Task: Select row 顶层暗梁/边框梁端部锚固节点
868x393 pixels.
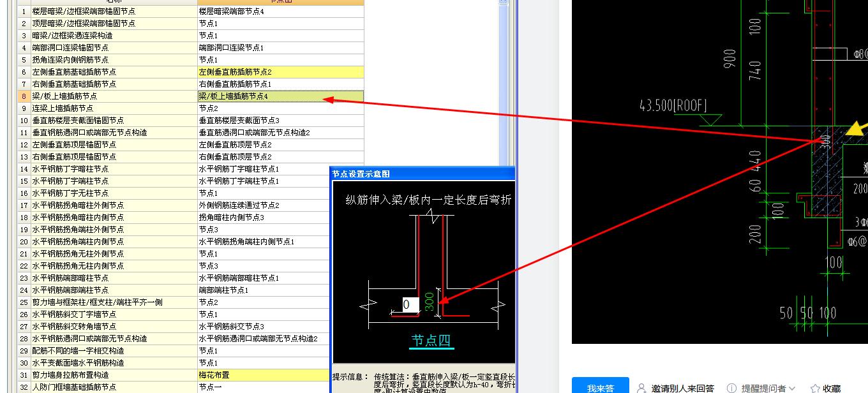Action: 114,24
